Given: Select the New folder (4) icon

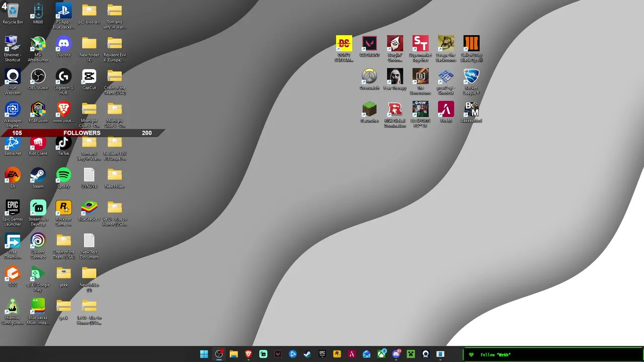Looking at the screenshot, I should pos(89,49).
